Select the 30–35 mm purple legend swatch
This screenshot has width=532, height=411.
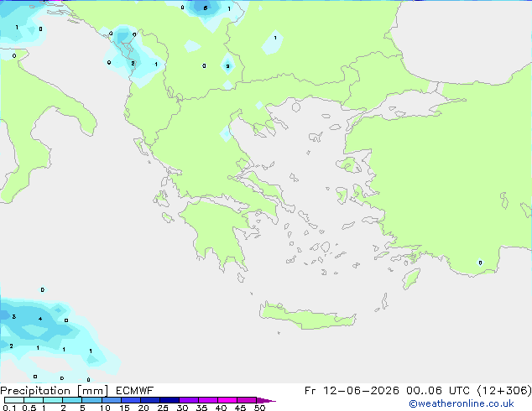(189, 400)
